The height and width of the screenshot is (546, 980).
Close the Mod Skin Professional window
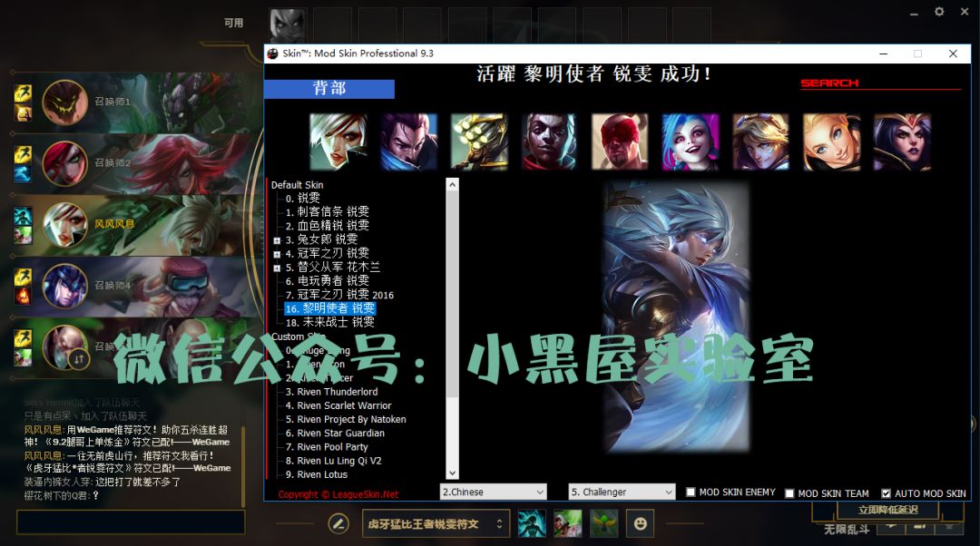coord(953,54)
